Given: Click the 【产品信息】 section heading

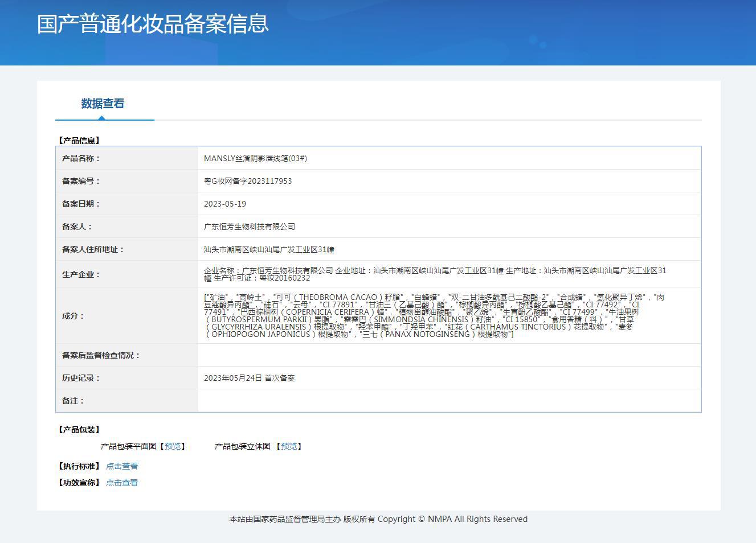Looking at the screenshot, I should 79,141.
